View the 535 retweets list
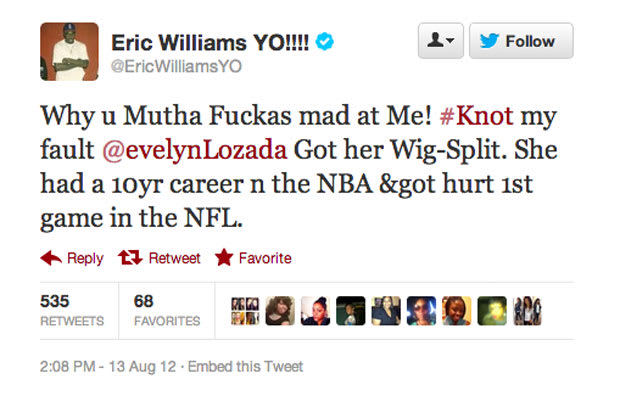620x400 pixels. 72,311
